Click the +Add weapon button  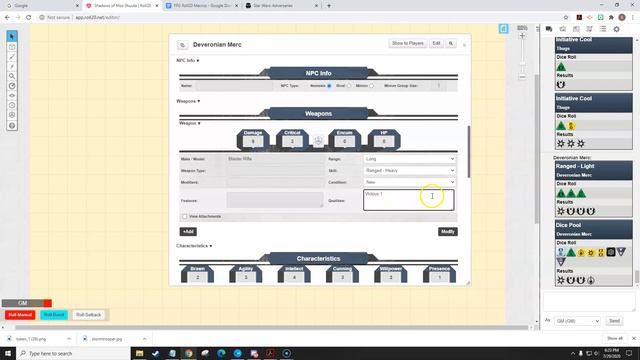[188, 232]
